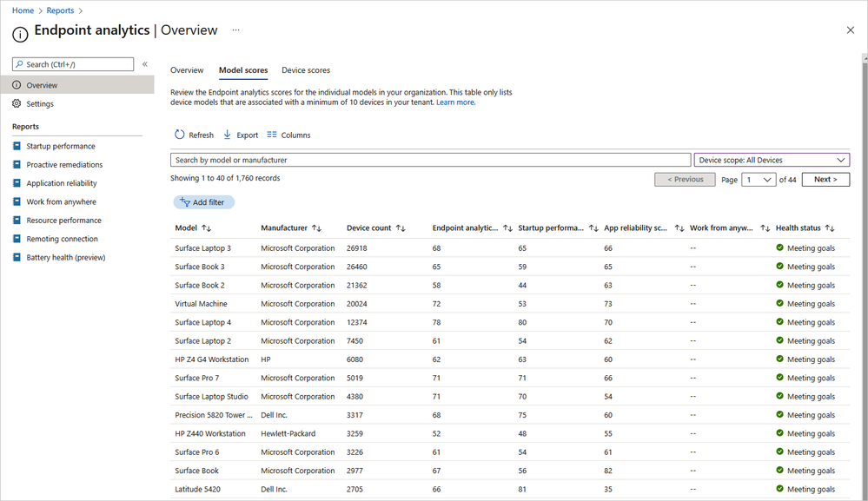Click the Resource performance report icon

(17, 220)
